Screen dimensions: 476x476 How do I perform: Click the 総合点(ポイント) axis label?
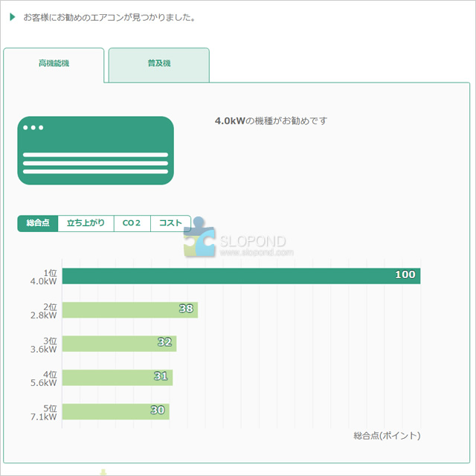point(387,435)
